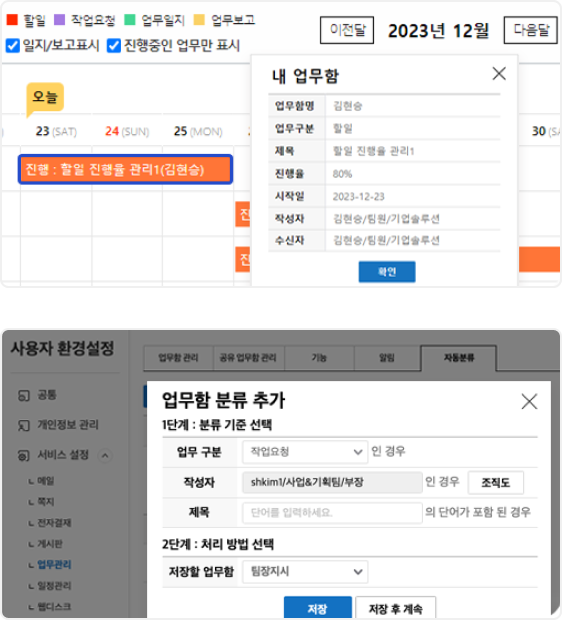Open the 조직도 organization chart button
The width and height of the screenshot is (562, 620).
pyautogui.click(x=496, y=482)
